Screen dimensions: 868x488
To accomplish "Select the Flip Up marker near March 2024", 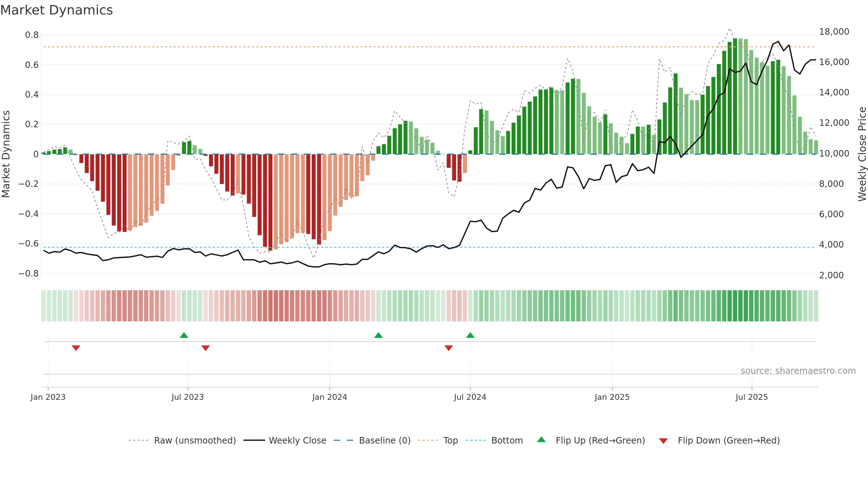I will [x=378, y=335].
